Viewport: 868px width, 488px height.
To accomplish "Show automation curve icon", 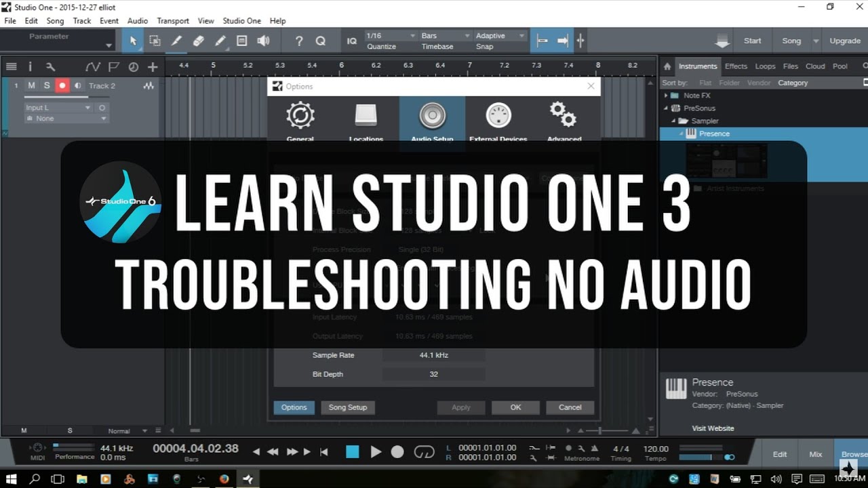I will pyautogui.click(x=93, y=66).
